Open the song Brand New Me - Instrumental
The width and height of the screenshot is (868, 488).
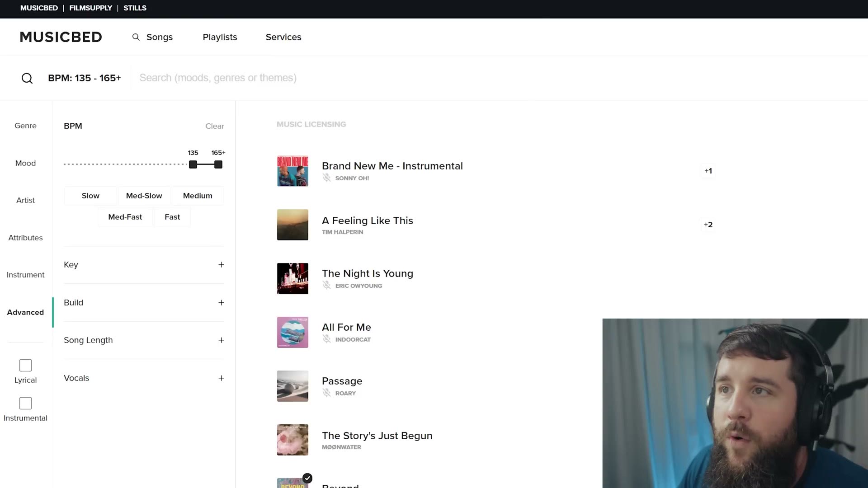tap(392, 166)
